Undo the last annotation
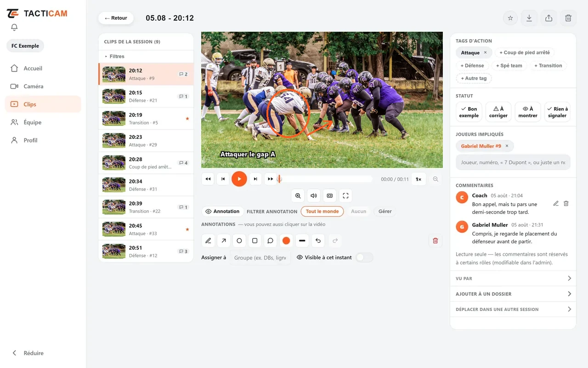This screenshot has height=368, width=588. click(318, 241)
